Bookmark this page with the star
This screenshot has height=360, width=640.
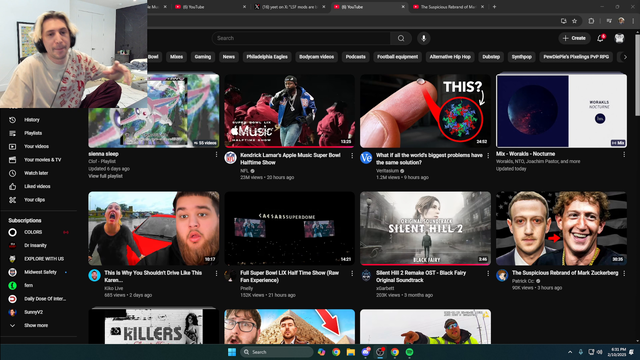pyautogui.click(x=574, y=21)
